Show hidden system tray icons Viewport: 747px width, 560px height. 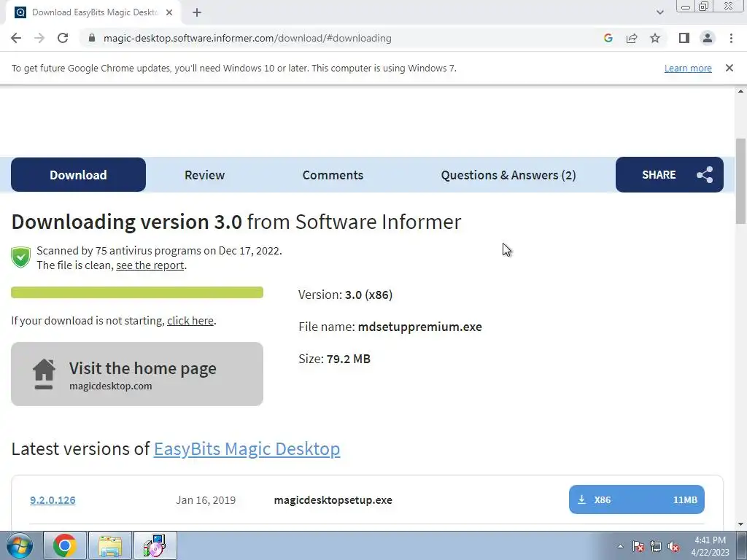coord(620,546)
